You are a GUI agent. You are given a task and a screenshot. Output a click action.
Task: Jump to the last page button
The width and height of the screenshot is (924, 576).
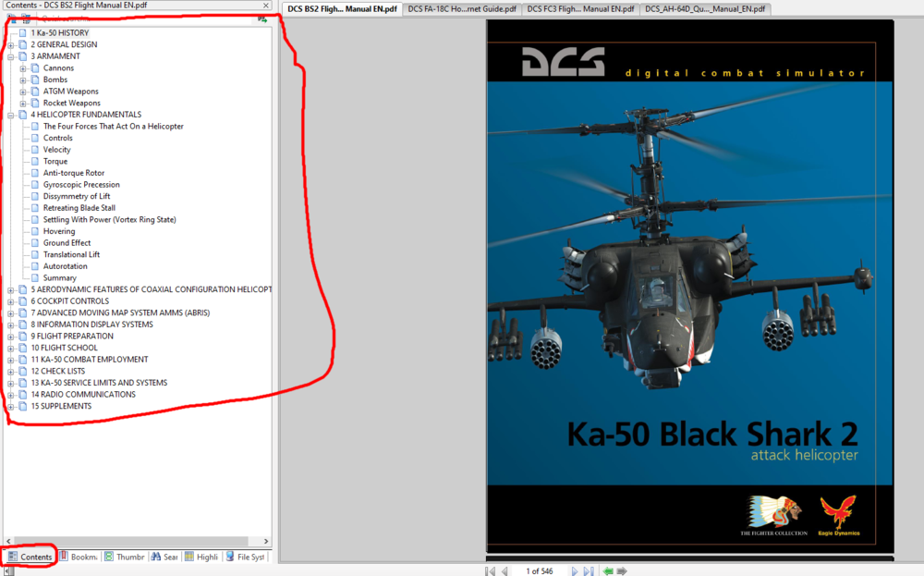589,570
